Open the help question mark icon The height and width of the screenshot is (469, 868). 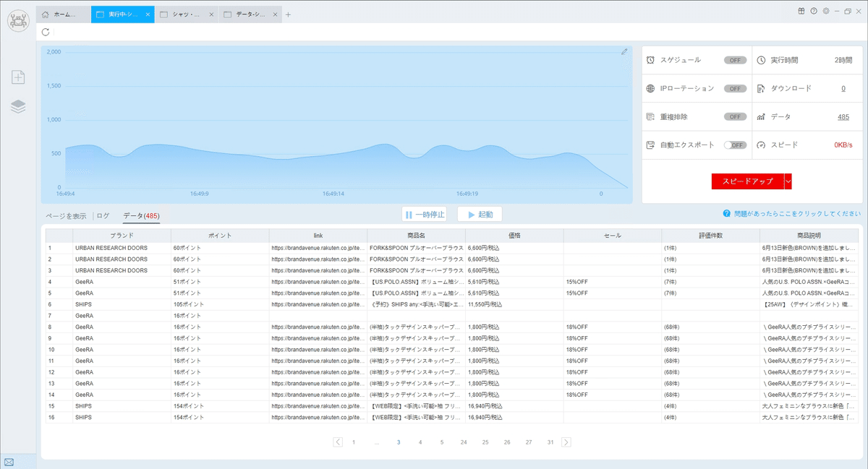pyautogui.click(x=814, y=11)
